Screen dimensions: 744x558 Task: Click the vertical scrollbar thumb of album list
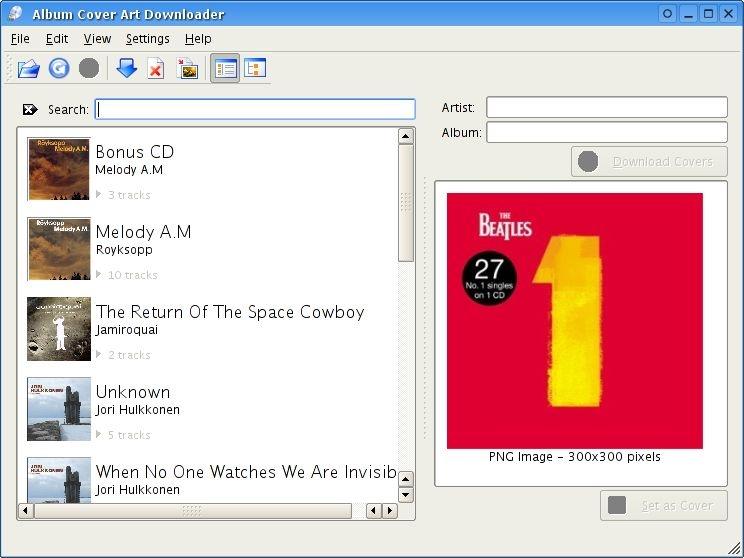point(406,203)
